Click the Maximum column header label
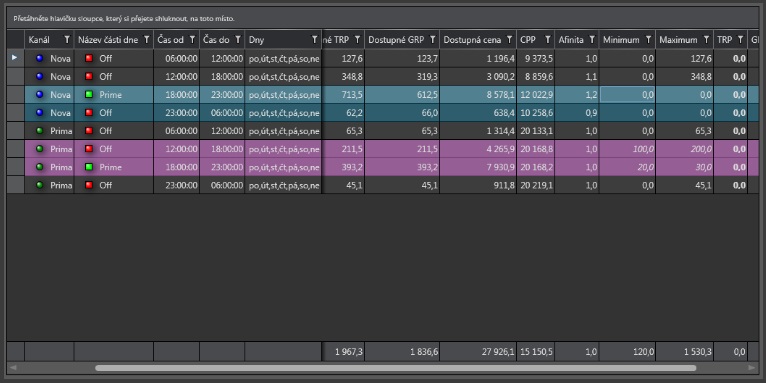 click(679, 40)
